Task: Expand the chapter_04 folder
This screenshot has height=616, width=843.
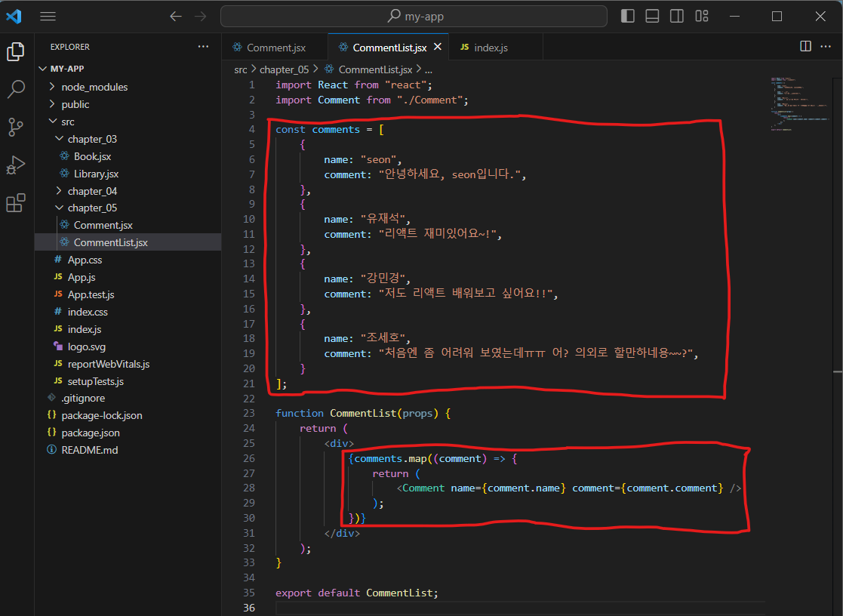Action: click(91, 191)
